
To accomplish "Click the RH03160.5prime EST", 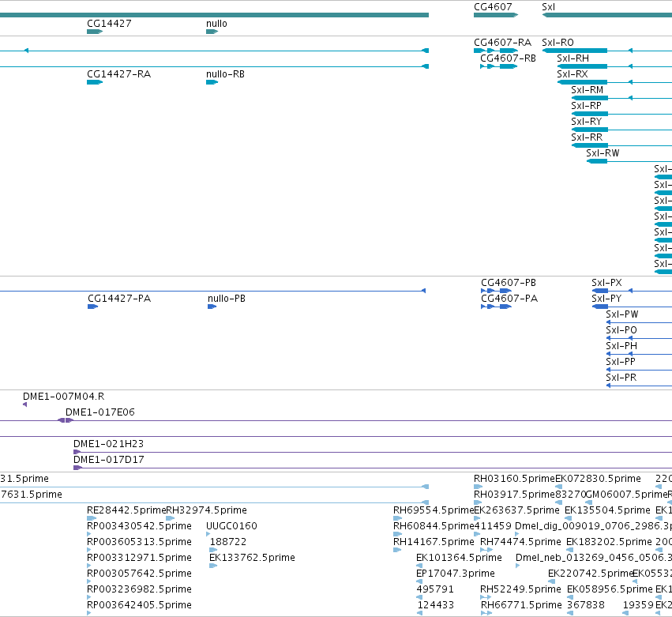I will click(x=479, y=487).
